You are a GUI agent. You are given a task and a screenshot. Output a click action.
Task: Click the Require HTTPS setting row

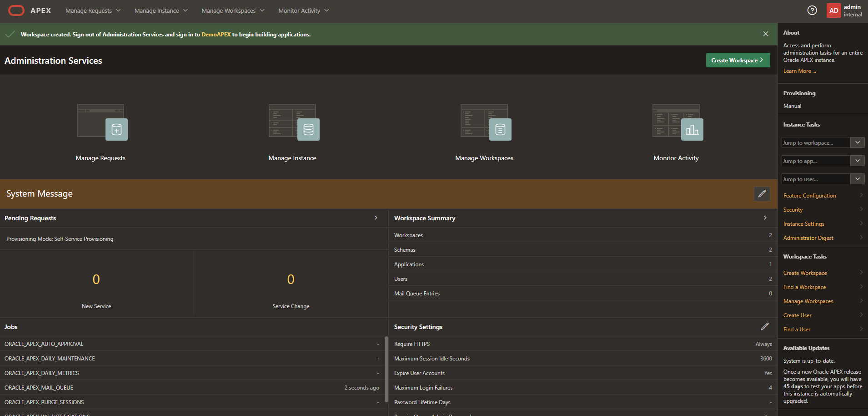583,344
